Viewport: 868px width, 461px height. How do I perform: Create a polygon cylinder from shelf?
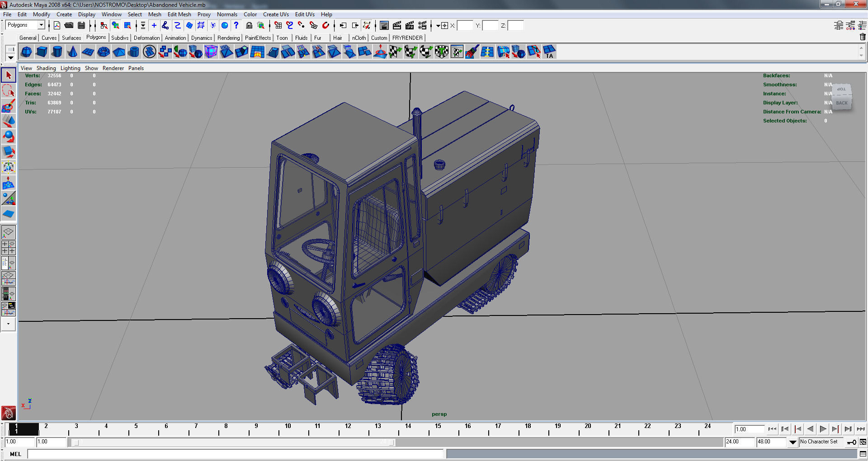(x=57, y=52)
